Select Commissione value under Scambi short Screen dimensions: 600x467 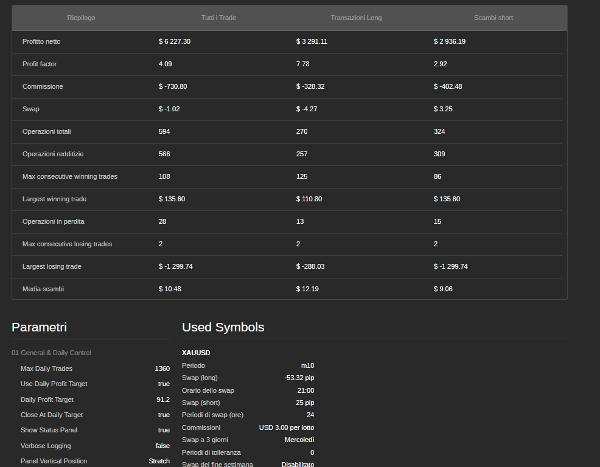point(448,87)
